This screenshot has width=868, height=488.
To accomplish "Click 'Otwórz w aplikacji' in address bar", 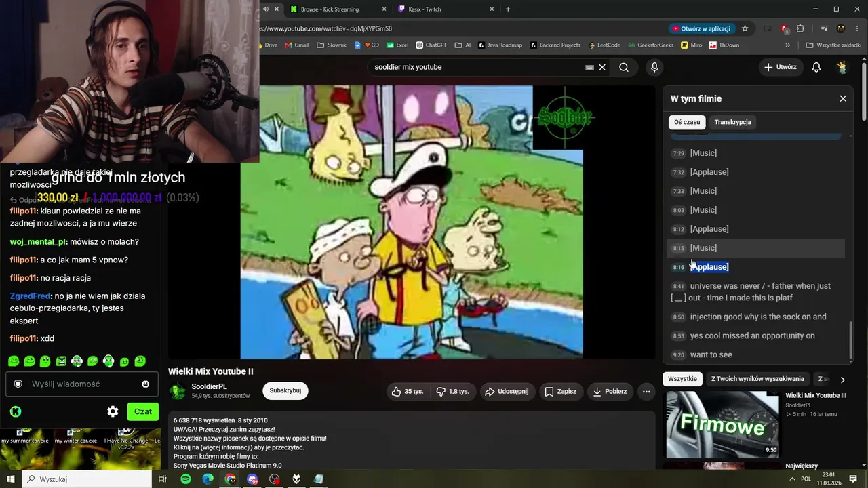I will (701, 28).
